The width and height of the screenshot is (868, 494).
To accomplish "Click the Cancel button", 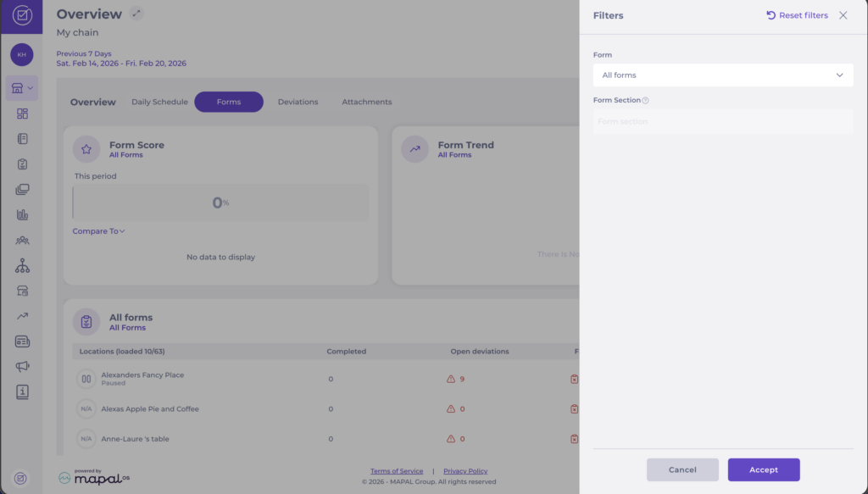I will (x=682, y=469).
